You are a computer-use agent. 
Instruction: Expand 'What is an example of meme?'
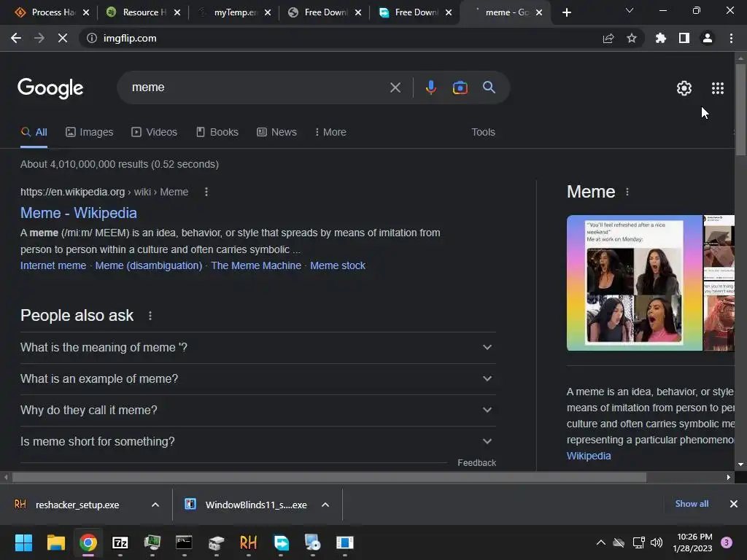coord(258,379)
